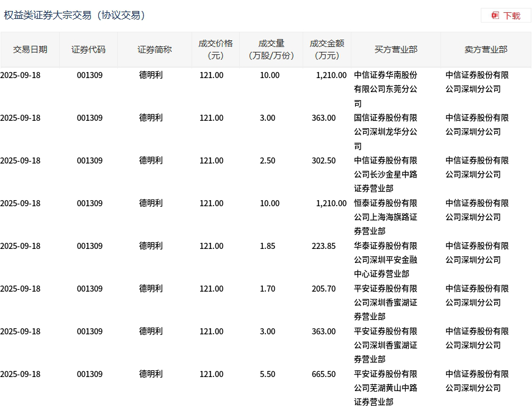Click buyer 平安证券芜湖黄山中路证券营业部
The height and width of the screenshot is (410, 532).
point(386,387)
